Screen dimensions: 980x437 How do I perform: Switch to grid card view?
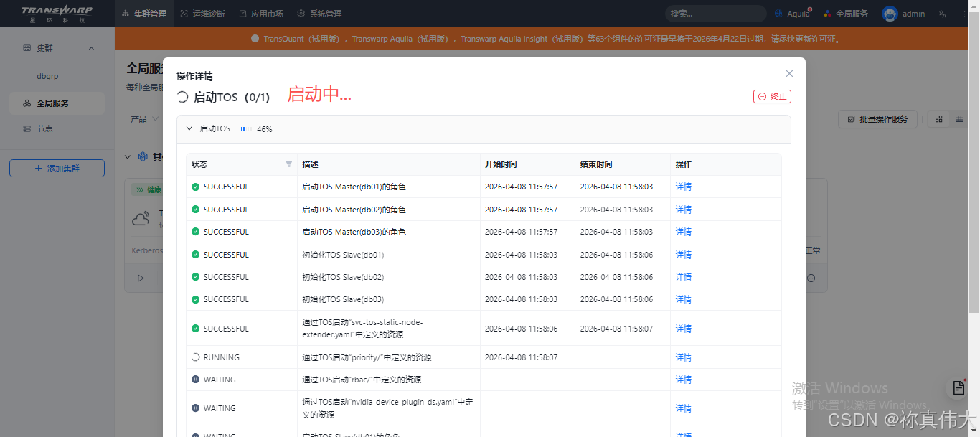tap(938, 119)
